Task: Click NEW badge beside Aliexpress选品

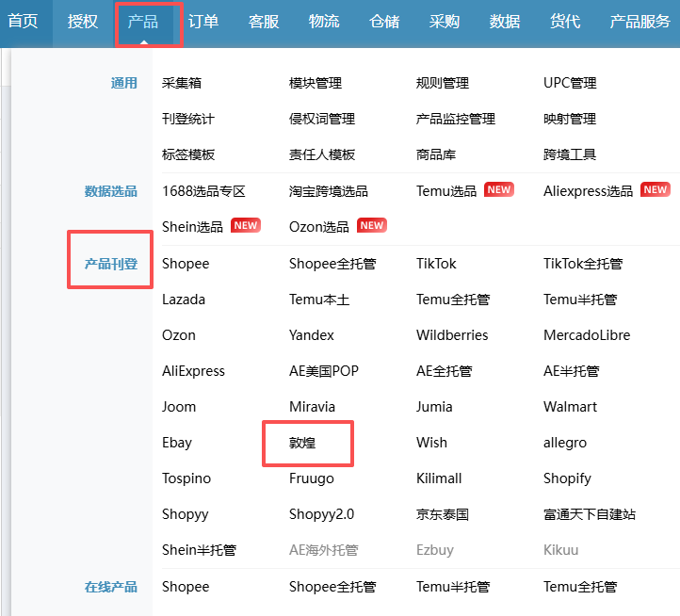Action: click(655, 190)
